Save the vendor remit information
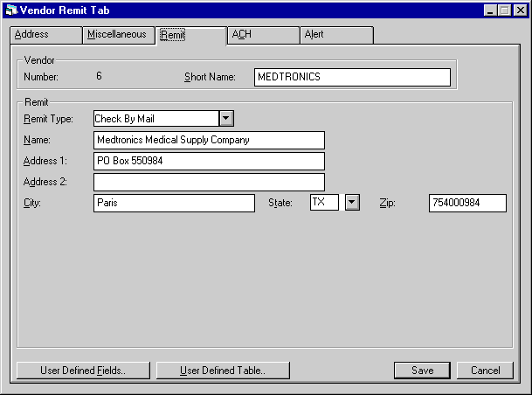The image size is (532, 395). click(423, 371)
